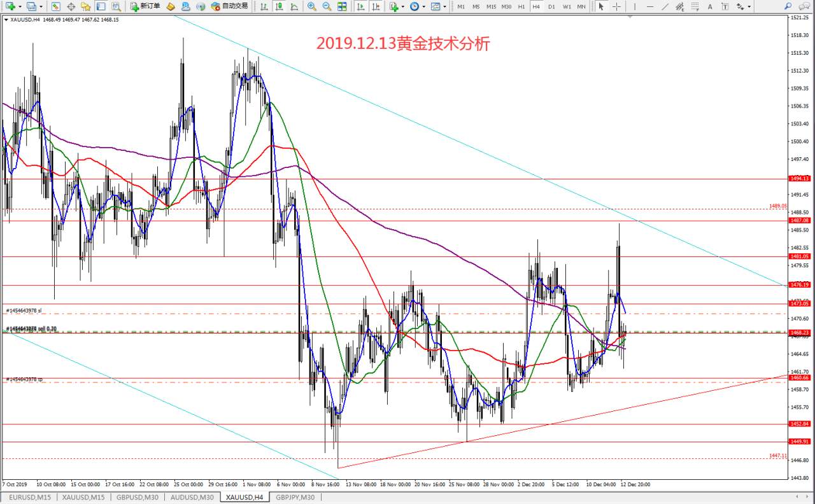Viewport: 815px width, 504px height.
Task: Toggle chart auto scroll
Action: coord(360,6)
